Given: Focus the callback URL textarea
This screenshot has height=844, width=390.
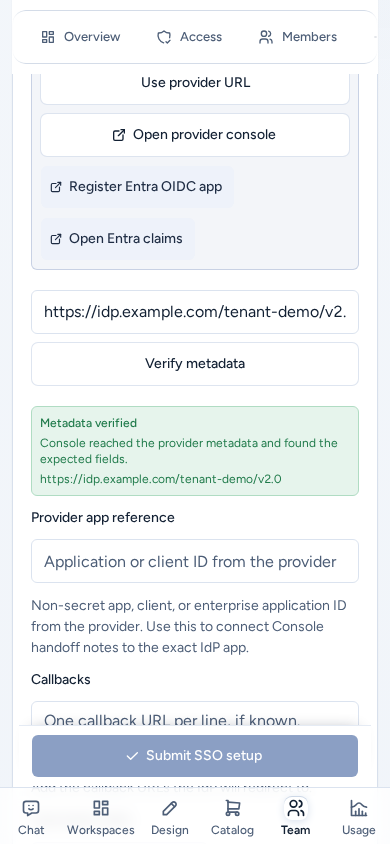Looking at the screenshot, I should click(x=195, y=713).
